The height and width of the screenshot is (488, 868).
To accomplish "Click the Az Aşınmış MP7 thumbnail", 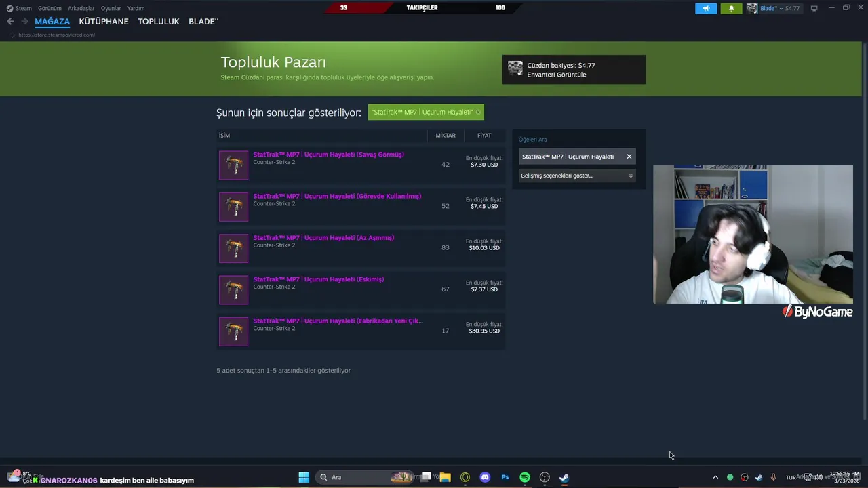I will (x=233, y=248).
